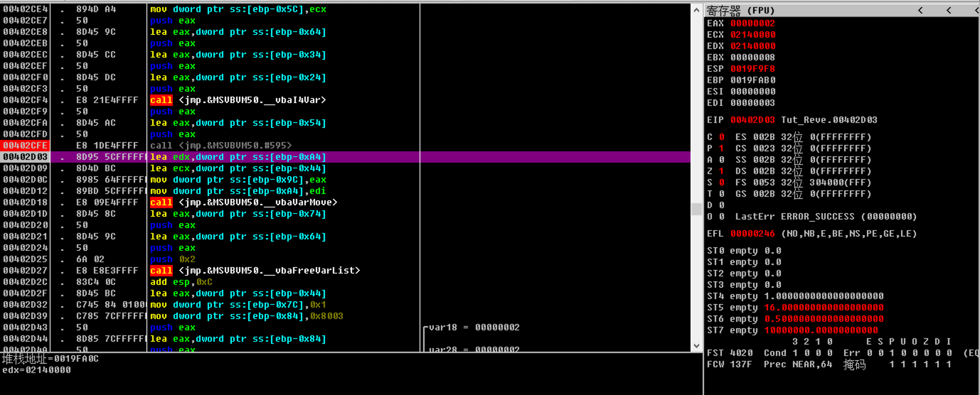This screenshot has width=980, height=395.
Task: Select ESP register value 0019F9F8
Action: click(x=752, y=69)
